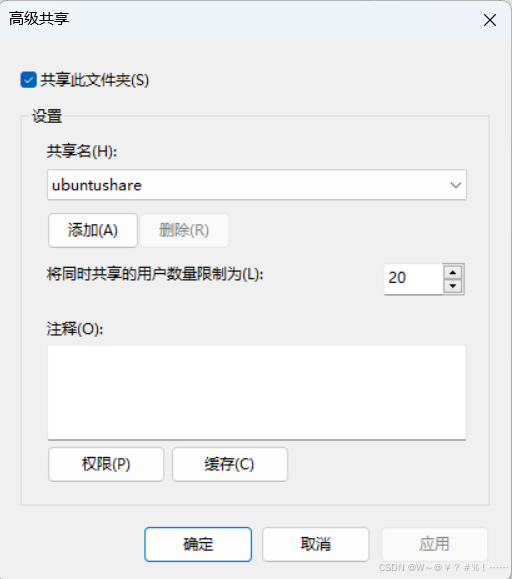Decrease user limit with down spinner arrow

pyautogui.click(x=453, y=286)
